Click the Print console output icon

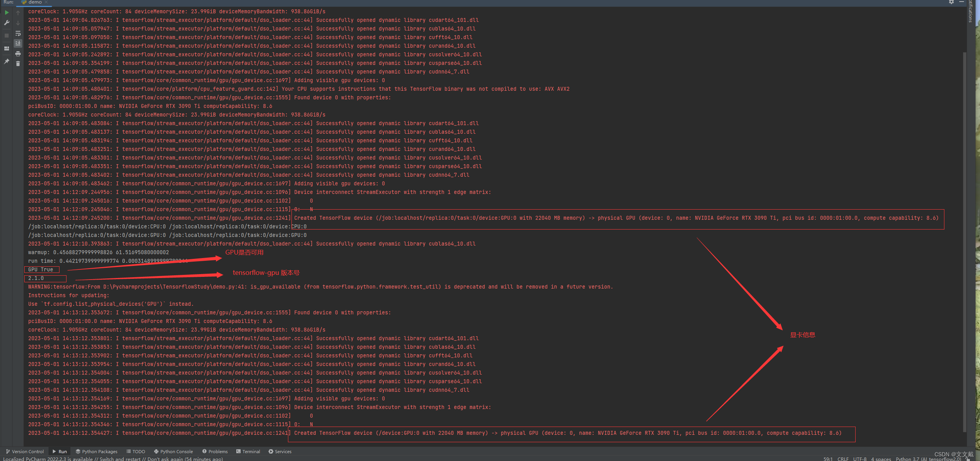coord(18,54)
